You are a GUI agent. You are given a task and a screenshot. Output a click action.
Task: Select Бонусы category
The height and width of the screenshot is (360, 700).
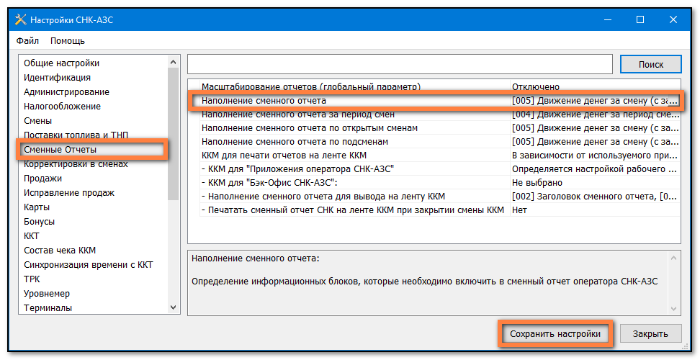pos(39,222)
